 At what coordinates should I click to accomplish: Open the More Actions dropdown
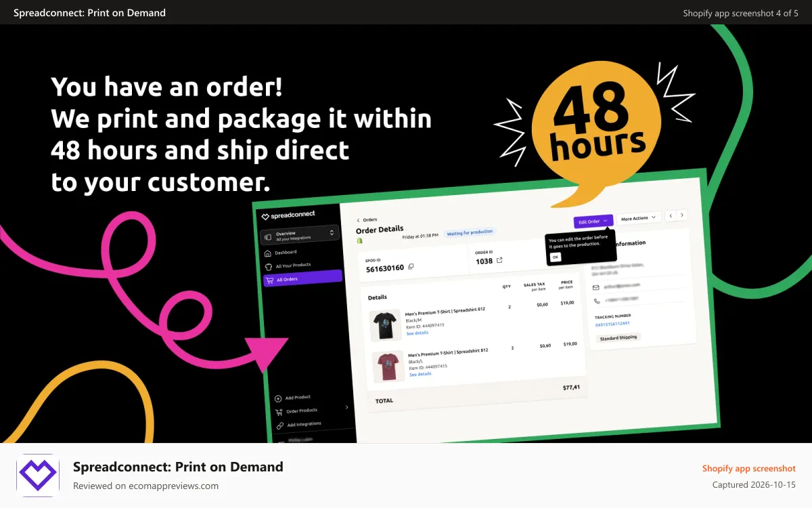pos(639,218)
